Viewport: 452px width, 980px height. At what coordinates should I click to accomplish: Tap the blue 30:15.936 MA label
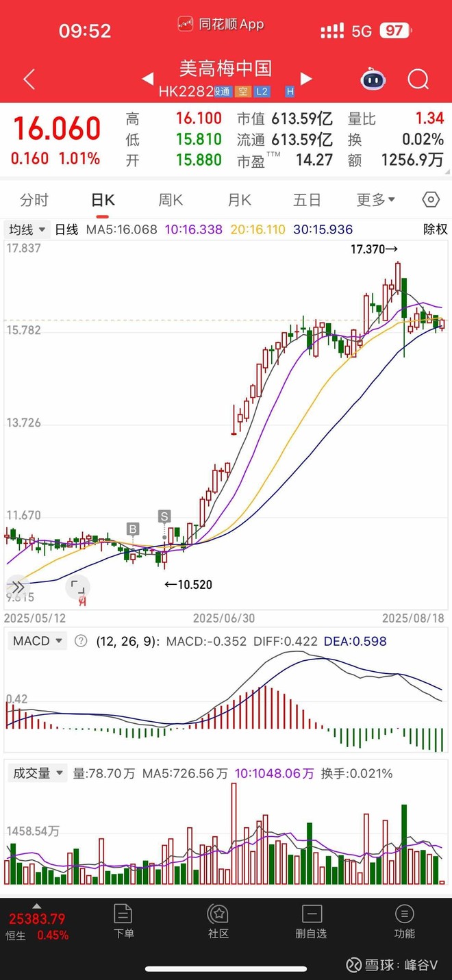click(x=323, y=229)
